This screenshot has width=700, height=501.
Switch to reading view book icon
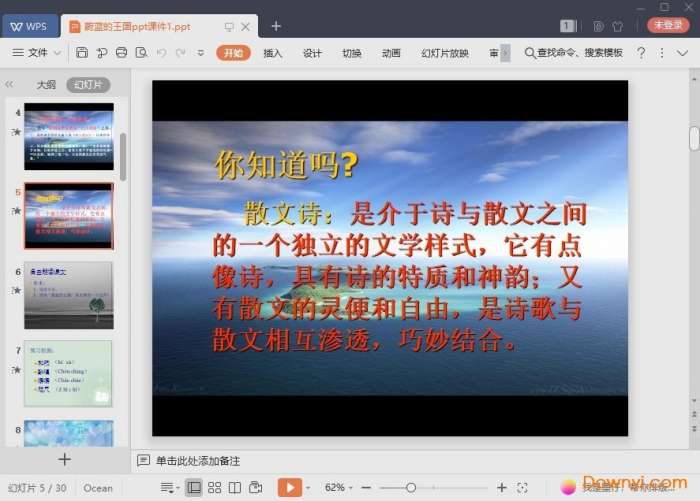click(235, 488)
